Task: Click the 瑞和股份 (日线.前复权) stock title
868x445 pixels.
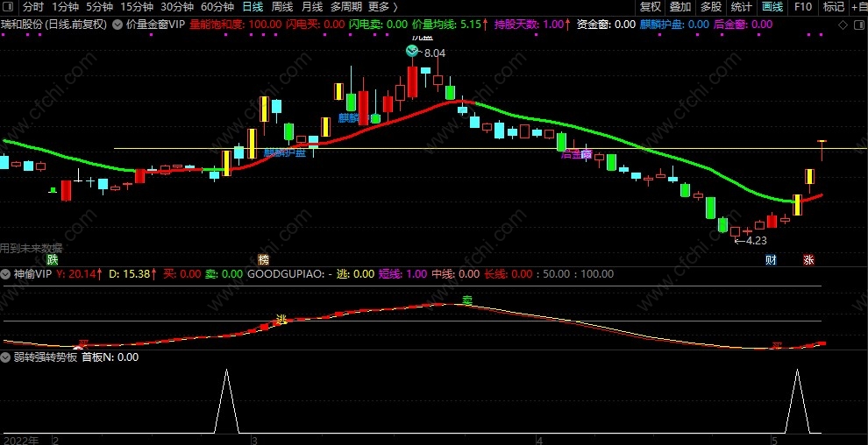Action: [53, 25]
